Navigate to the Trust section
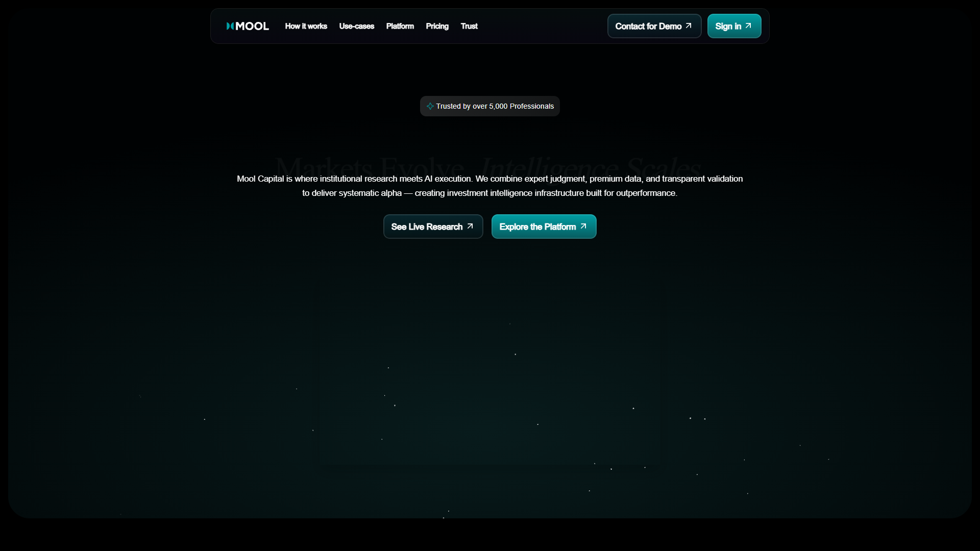Viewport: 980px width, 551px height. pyautogui.click(x=469, y=26)
